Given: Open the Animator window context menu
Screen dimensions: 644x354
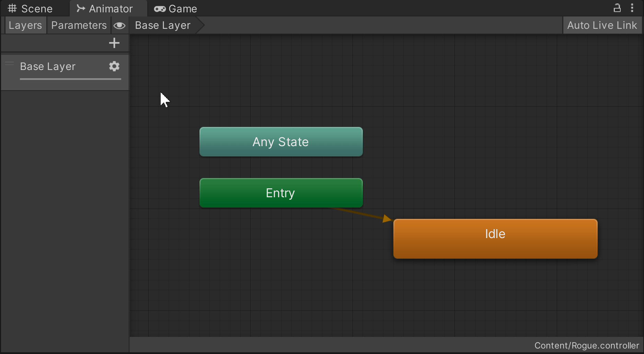Looking at the screenshot, I should point(633,8).
